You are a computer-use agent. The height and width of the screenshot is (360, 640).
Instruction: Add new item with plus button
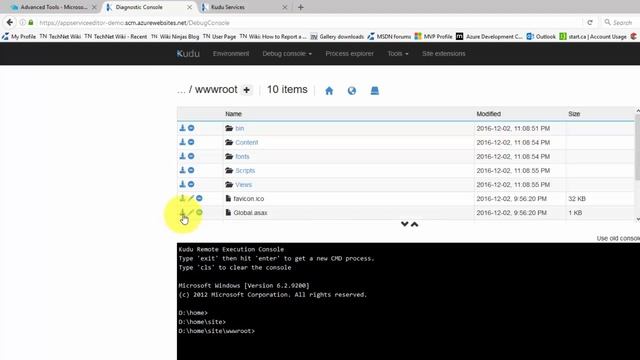tap(247, 90)
